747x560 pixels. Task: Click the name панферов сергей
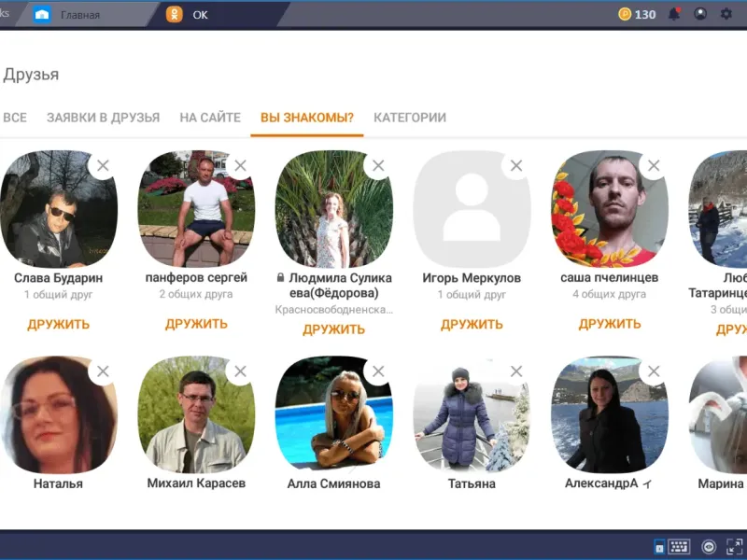click(x=196, y=277)
